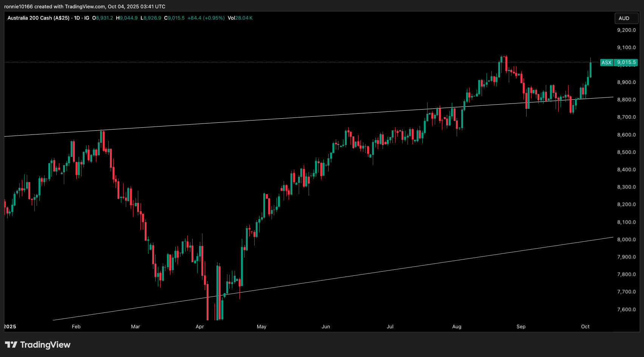Select the open value 8,931.2
This screenshot has width=644, height=357.
click(104, 18)
